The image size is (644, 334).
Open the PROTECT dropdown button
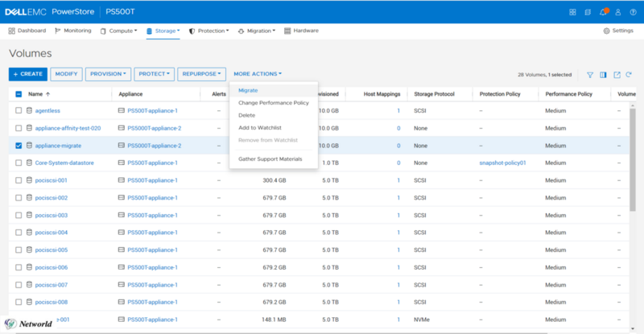click(154, 74)
